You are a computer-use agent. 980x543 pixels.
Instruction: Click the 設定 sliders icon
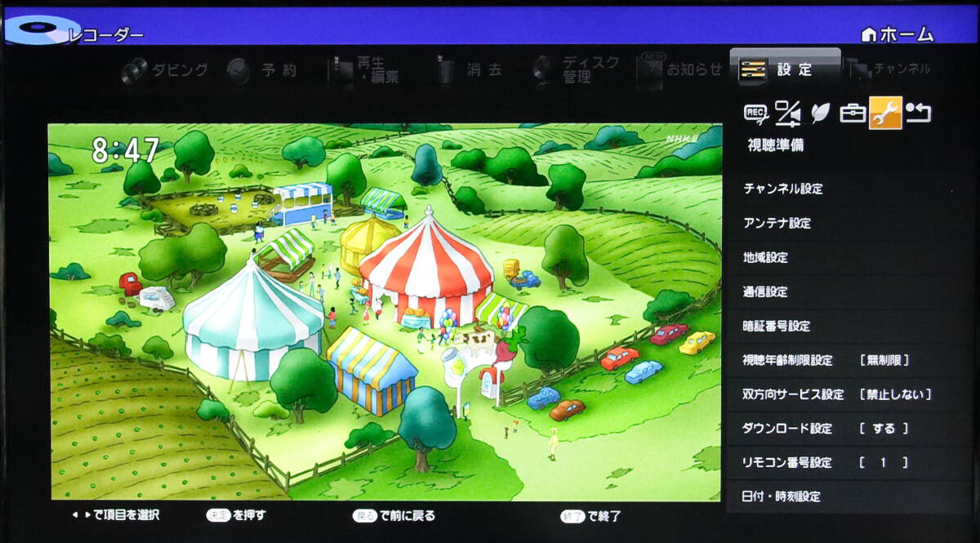tap(752, 70)
